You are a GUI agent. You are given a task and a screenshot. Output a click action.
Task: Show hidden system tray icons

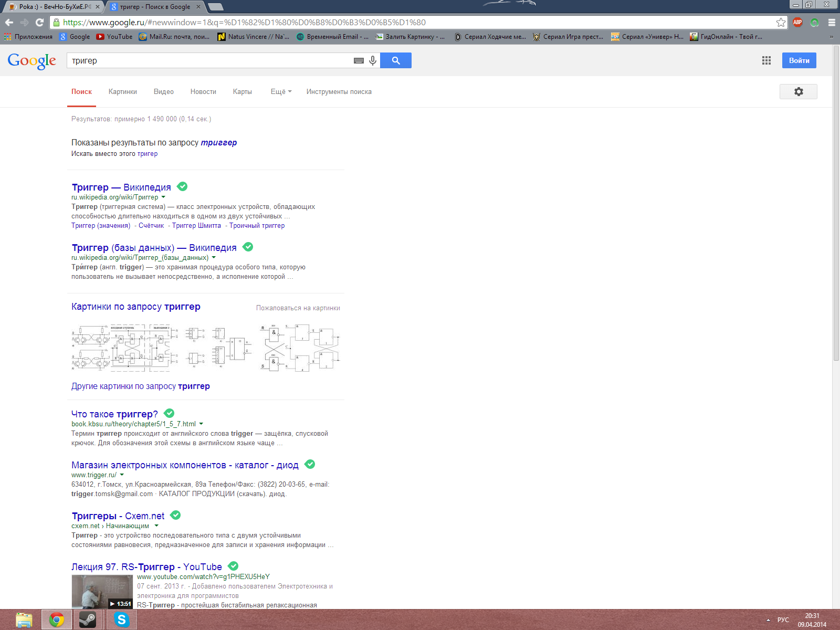point(768,620)
